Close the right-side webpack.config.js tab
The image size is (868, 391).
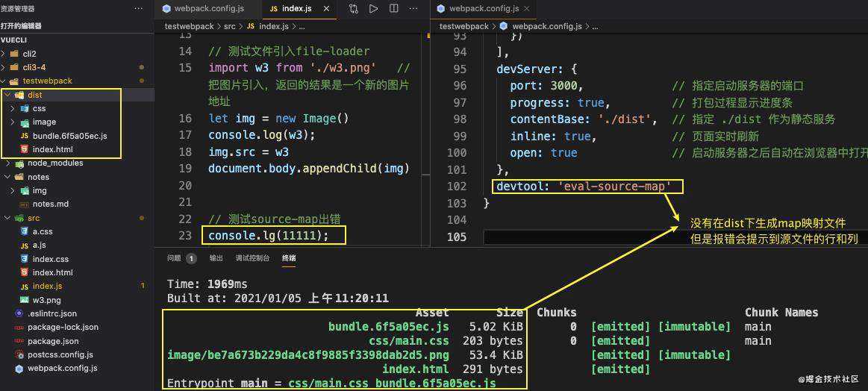(x=526, y=9)
